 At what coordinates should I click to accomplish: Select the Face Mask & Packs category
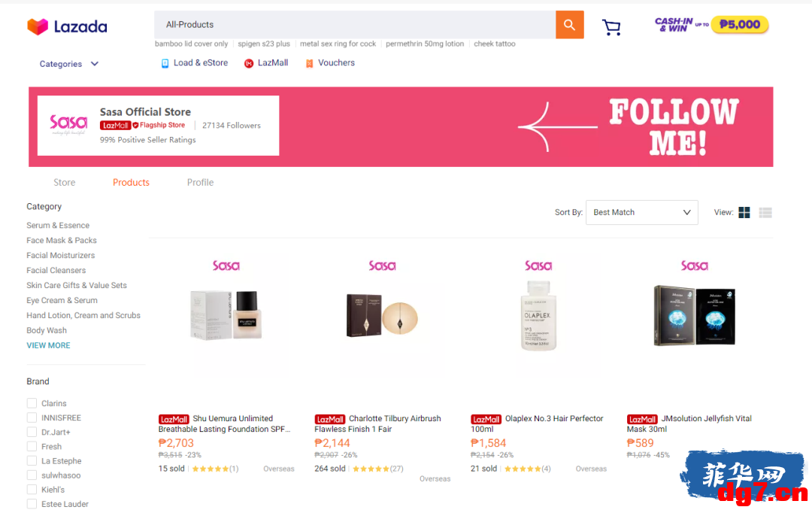click(62, 241)
